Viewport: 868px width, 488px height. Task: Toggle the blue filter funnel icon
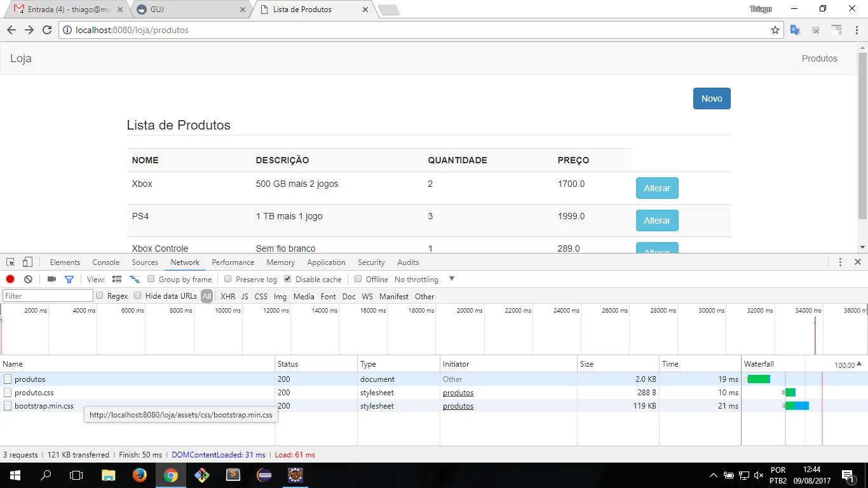[x=69, y=280]
